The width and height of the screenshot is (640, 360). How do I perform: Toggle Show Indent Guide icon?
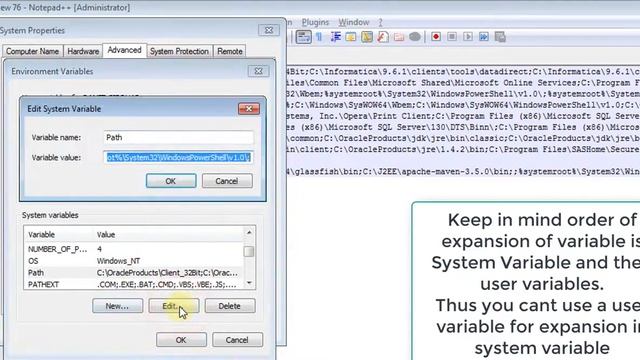coord(336,37)
